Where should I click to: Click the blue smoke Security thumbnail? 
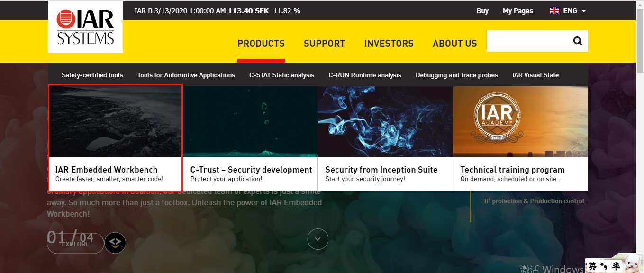tap(385, 121)
